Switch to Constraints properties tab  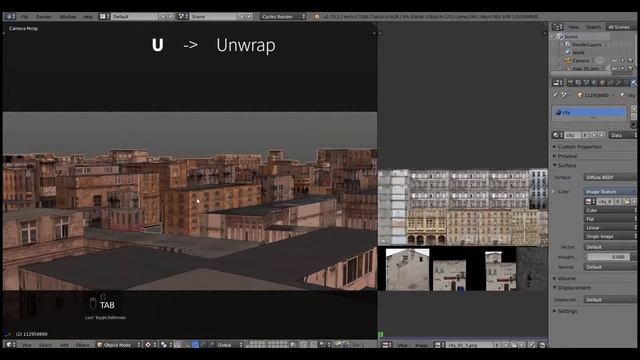(x=610, y=83)
